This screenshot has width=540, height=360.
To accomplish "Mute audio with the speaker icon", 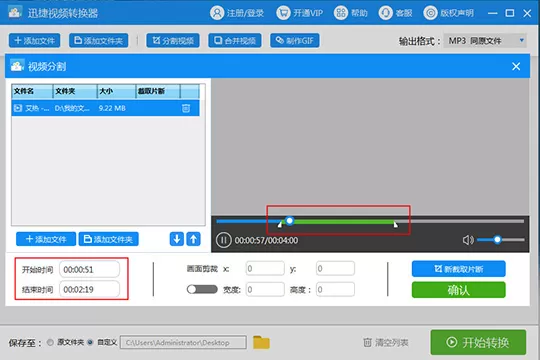I will click(x=468, y=240).
